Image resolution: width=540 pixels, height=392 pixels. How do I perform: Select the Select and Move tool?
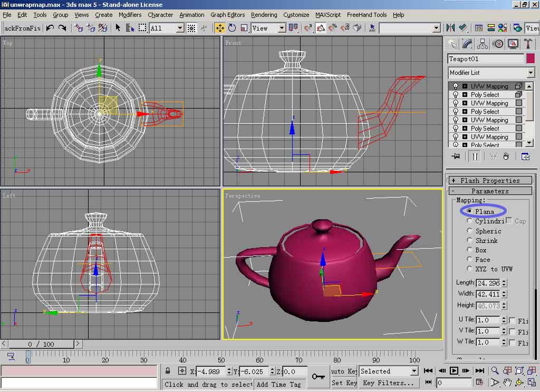click(220, 28)
